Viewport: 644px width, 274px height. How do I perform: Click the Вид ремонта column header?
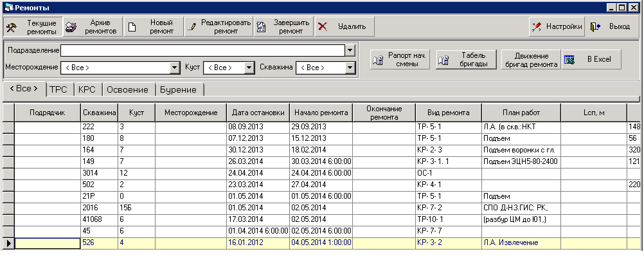pyautogui.click(x=449, y=113)
